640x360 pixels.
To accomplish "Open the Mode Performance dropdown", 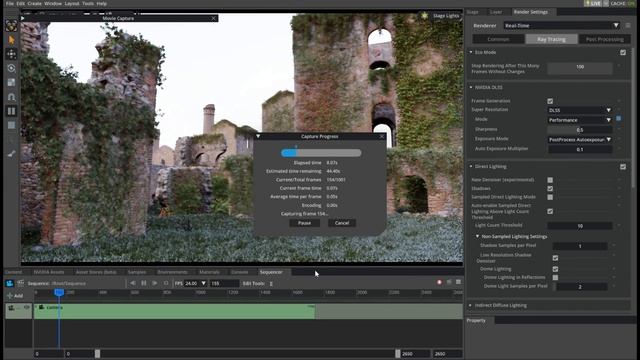I will tap(580, 120).
